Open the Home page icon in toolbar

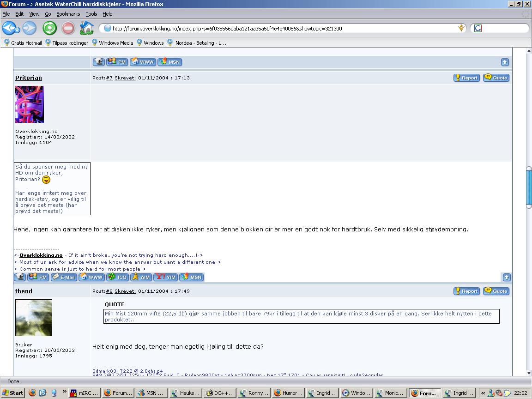pos(86,28)
